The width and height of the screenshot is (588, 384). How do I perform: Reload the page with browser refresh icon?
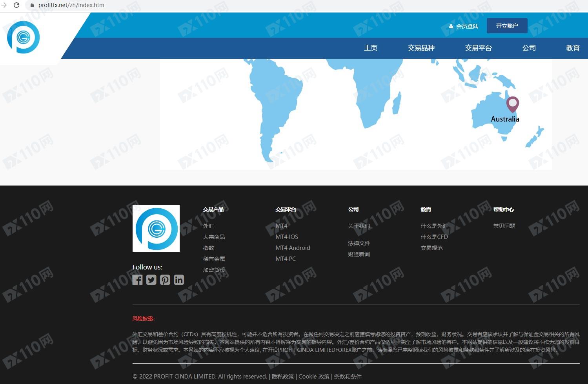pos(16,5)
